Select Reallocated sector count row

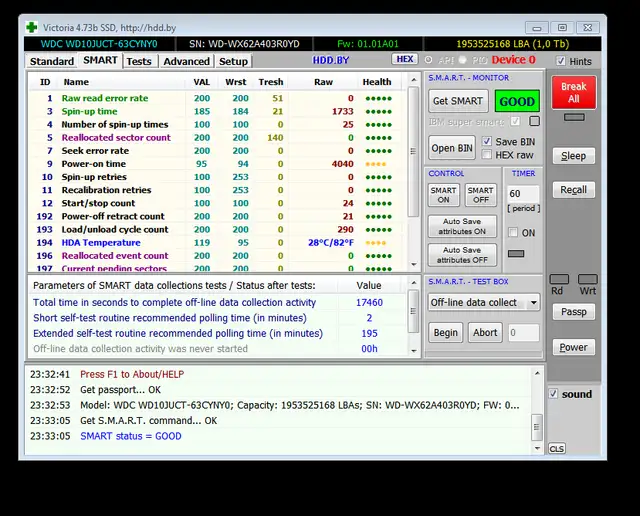pyautogui.click(x=217, y=137)
